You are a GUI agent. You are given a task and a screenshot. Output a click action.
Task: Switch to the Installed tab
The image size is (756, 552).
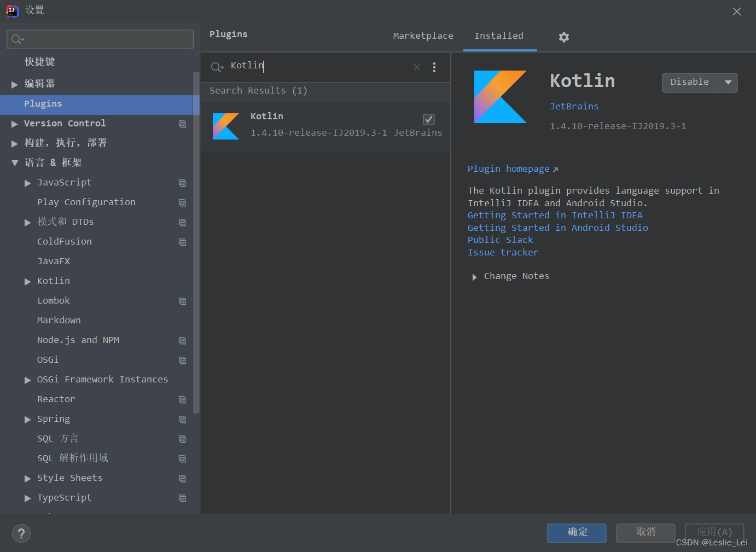tap(499, 36)
